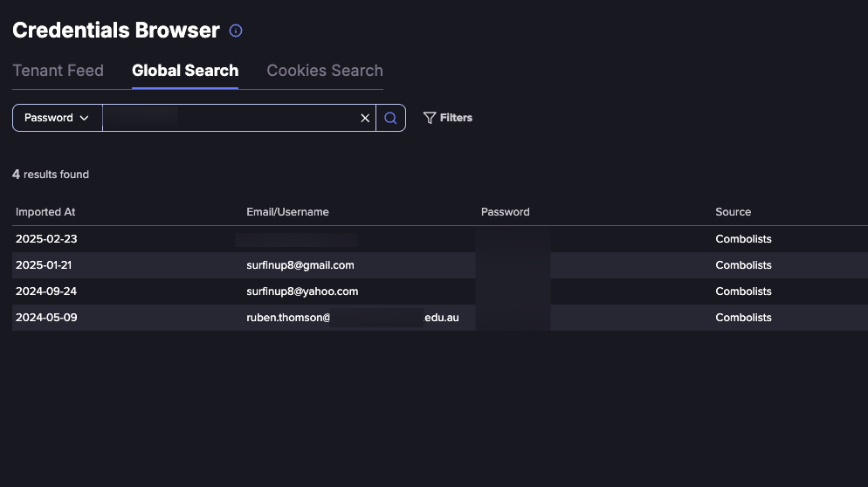Expand the chevron beside Password selector
Screen dimensions: 868x487
[x=84, y=118]
